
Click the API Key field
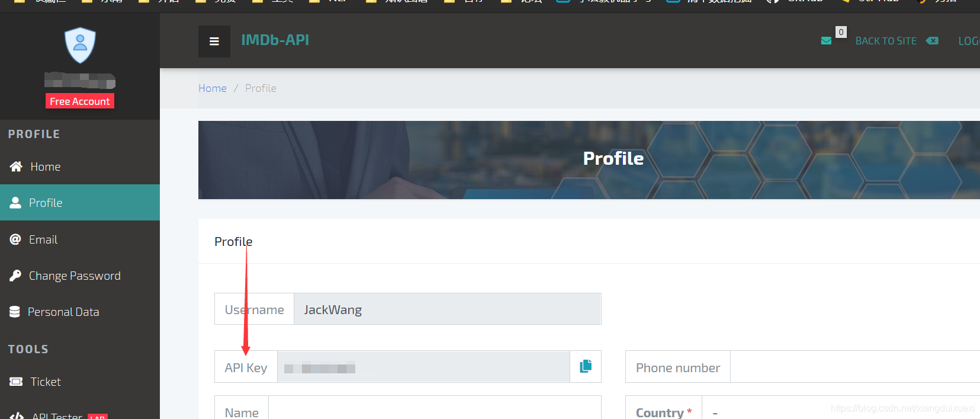pos(424,366)
